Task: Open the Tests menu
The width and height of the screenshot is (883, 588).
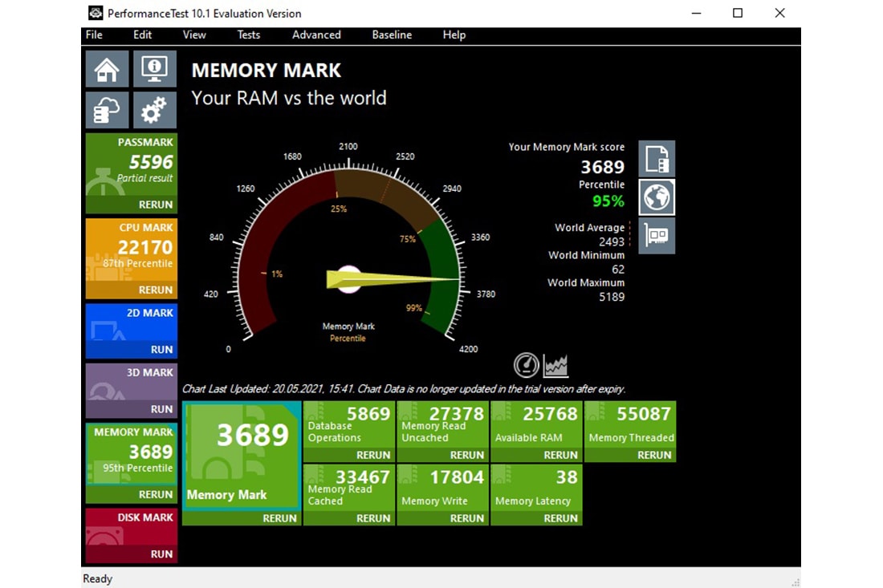Action: coord(248,35)
